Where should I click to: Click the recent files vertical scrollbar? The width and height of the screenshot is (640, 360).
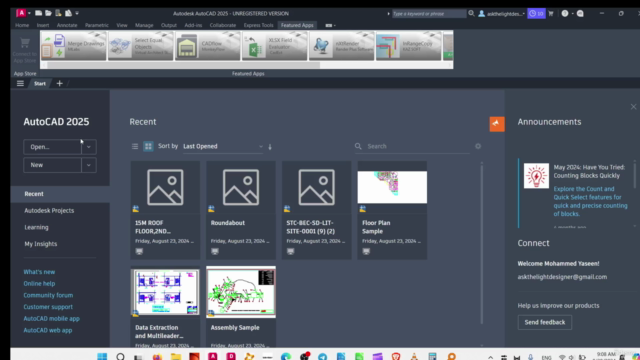[482, 243]
